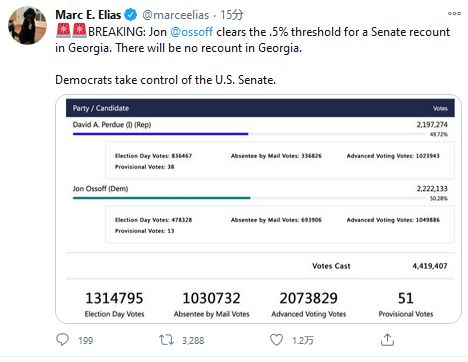This screenshot has width=468, height=362.
Task: Click the blue verified badge
Action: 130,15
